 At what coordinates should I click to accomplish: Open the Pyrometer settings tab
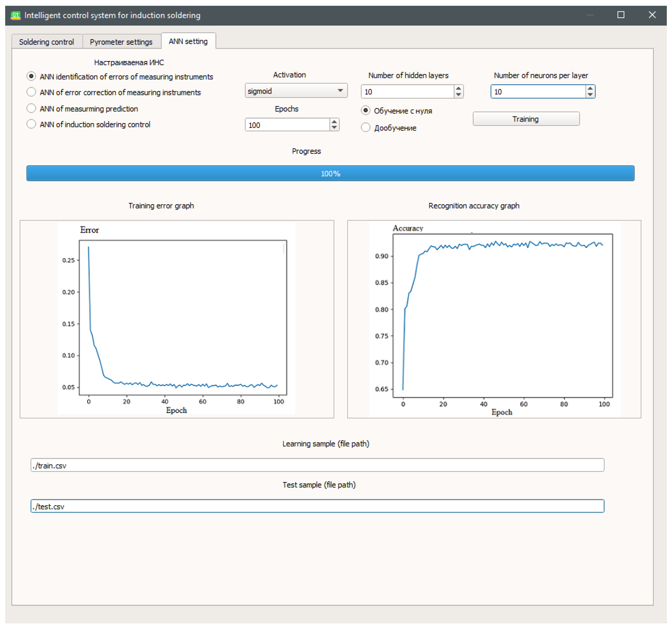coord(121,42)
